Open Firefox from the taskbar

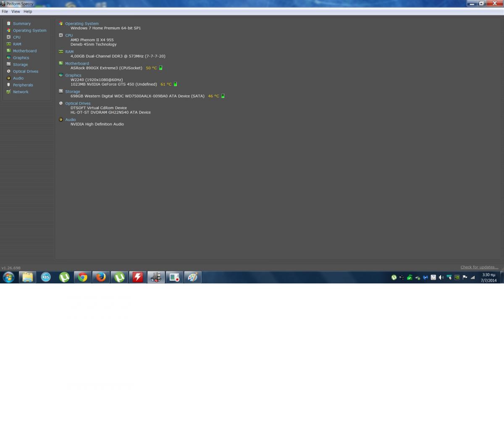101,277
